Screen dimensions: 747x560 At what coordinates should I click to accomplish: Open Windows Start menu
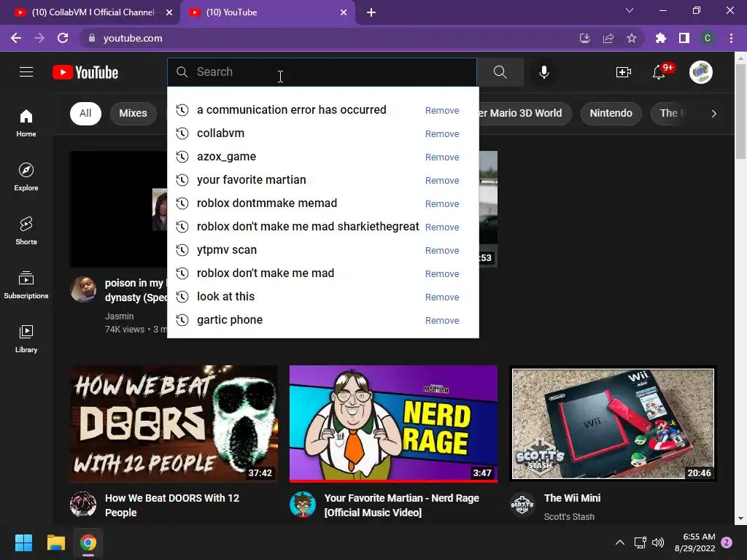[x=23, y=542]
